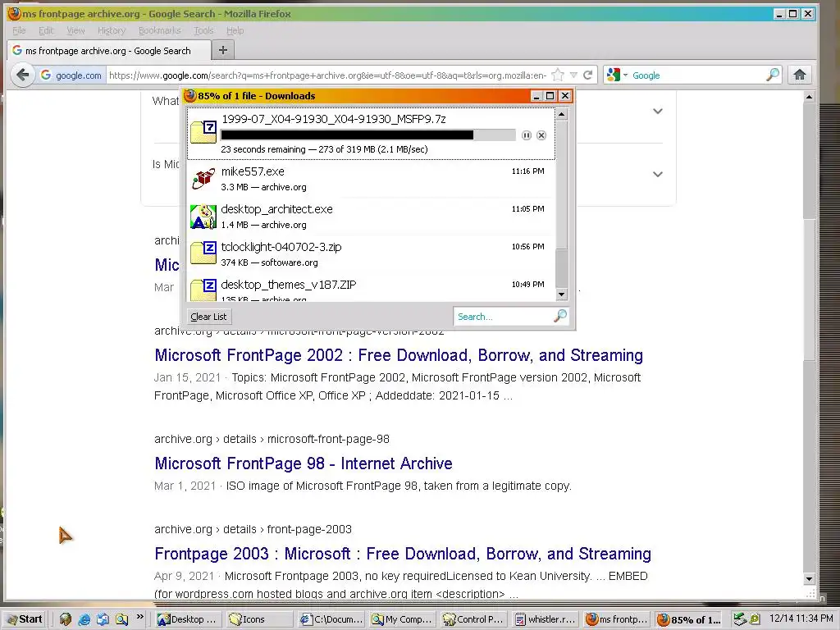The width and height of the screenshot is (840, 630).
Task: Open Microsoft FrontPage 2002 result link
Action: coord(399,355)
